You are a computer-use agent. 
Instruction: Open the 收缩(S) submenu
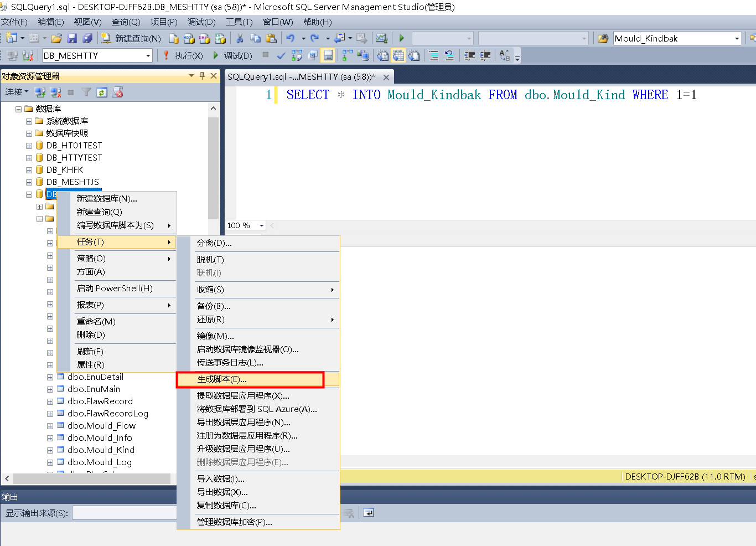coord(258,290)
